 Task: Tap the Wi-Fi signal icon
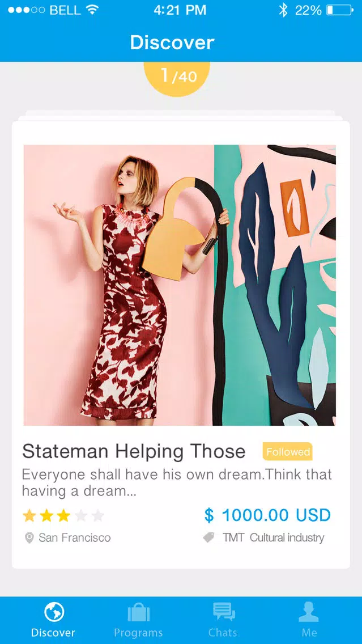click(x=93, y=10)
